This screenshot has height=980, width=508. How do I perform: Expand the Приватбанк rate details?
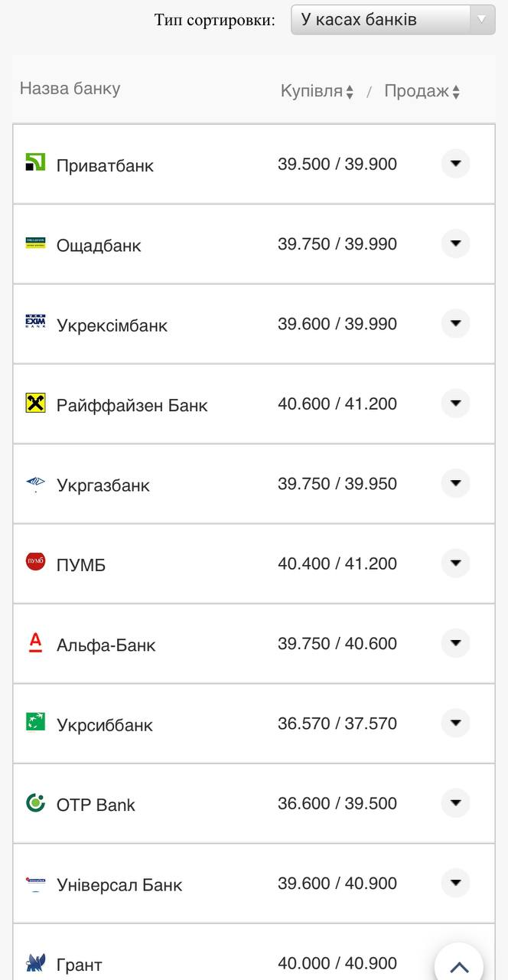pos(455,163)
